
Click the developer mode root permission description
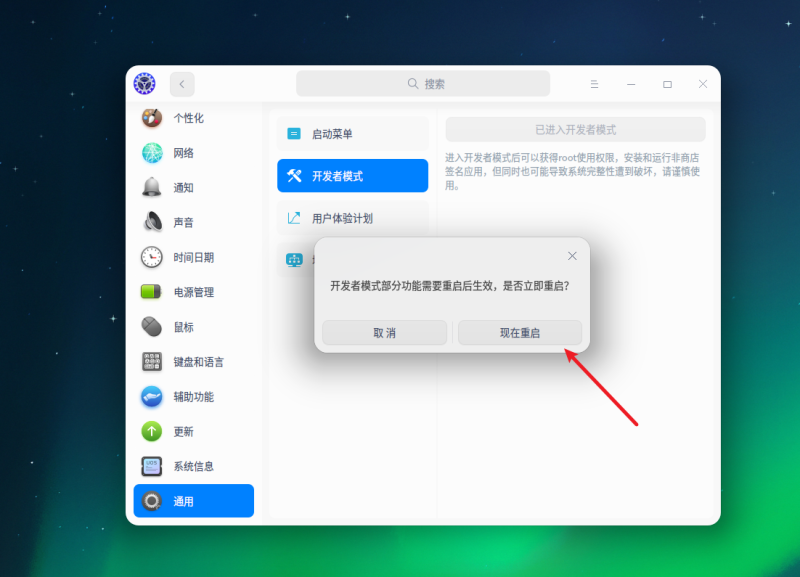pyautogui.click(x=572, y=171)
